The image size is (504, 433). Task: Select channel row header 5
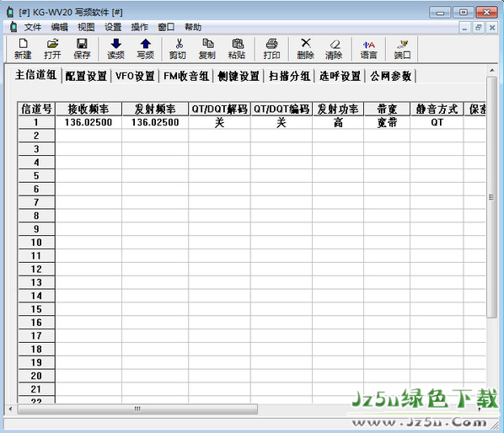[36, 176]
